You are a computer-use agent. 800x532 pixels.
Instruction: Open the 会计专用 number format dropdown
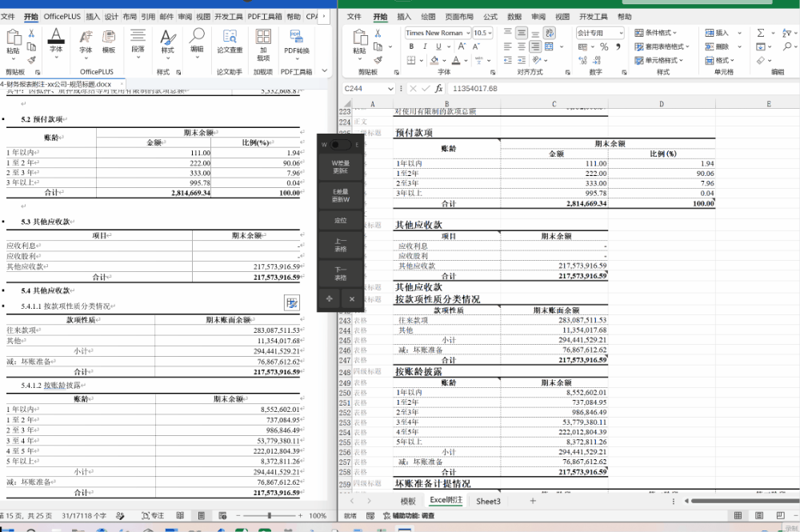point(621,33)
